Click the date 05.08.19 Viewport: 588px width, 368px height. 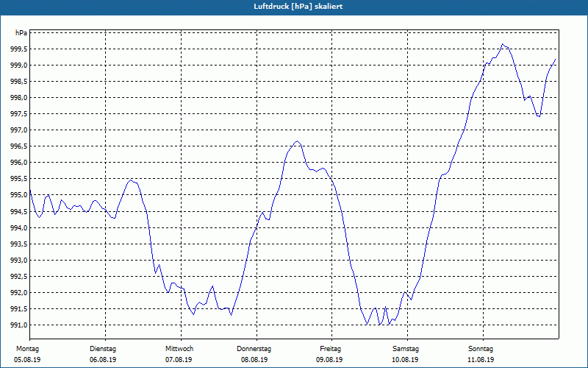pos(27,360)
